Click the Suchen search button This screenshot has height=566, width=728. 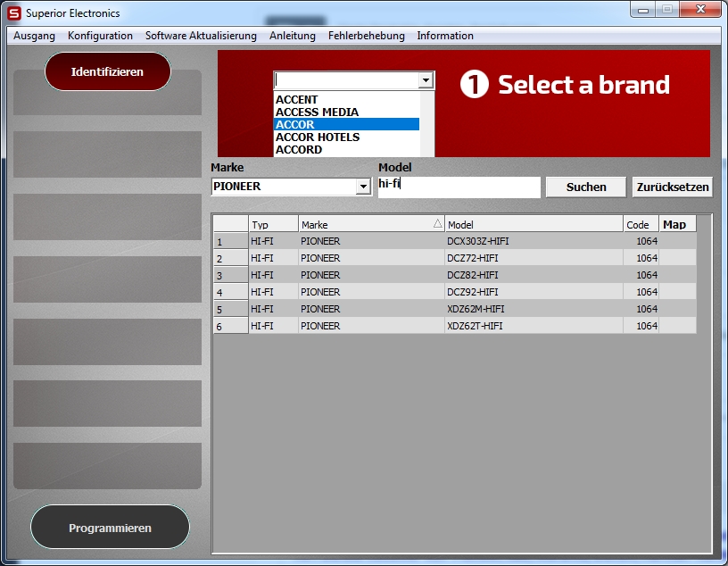586,187
